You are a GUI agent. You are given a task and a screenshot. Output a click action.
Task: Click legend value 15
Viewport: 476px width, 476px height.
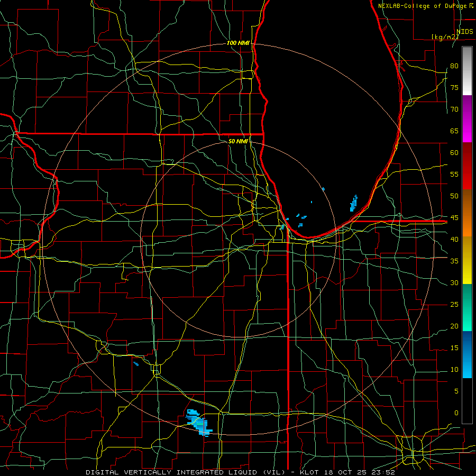coord(454,348)
